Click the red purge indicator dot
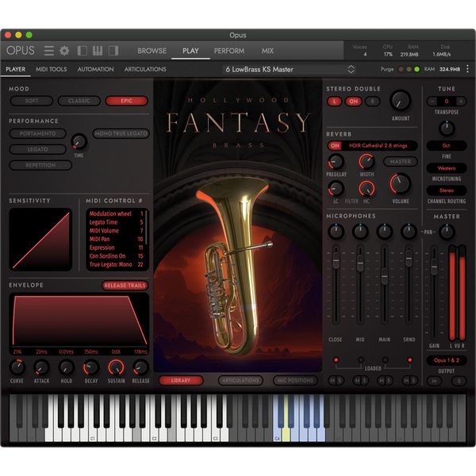Viewport: 476px width, 476px height. pos(401,70)
